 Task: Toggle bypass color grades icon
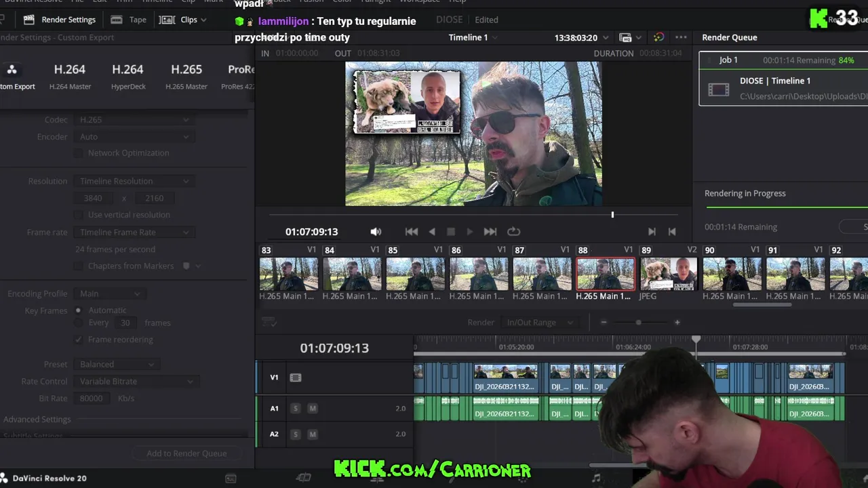658,37
